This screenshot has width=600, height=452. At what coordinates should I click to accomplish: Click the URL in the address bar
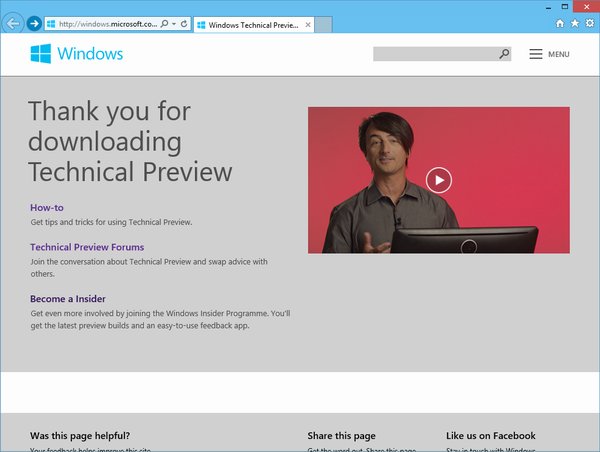click(108, 24)
